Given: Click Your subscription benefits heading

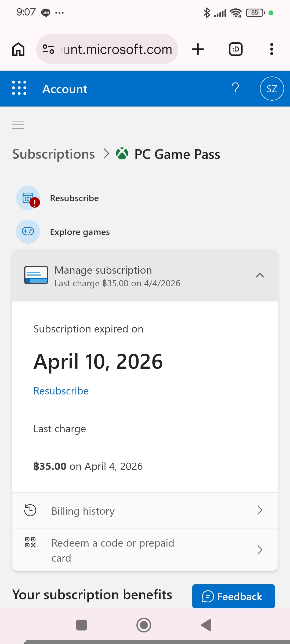Looking at the screenshot, I should [x=92, y=595].
